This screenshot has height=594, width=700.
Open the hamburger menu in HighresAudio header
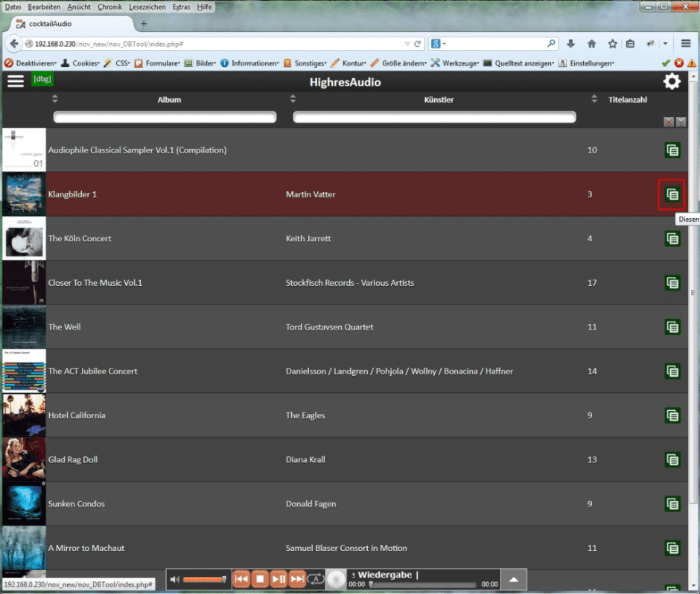point(16,81)
